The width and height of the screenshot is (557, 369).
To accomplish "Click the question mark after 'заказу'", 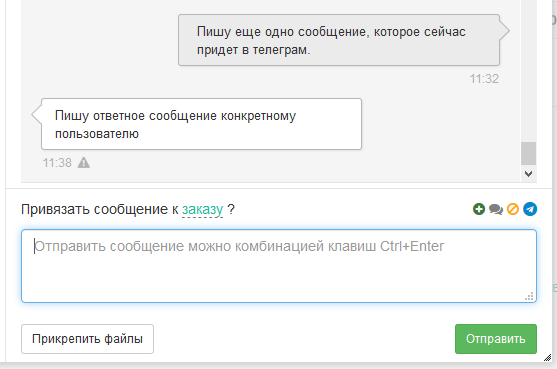I will point(231,209).
